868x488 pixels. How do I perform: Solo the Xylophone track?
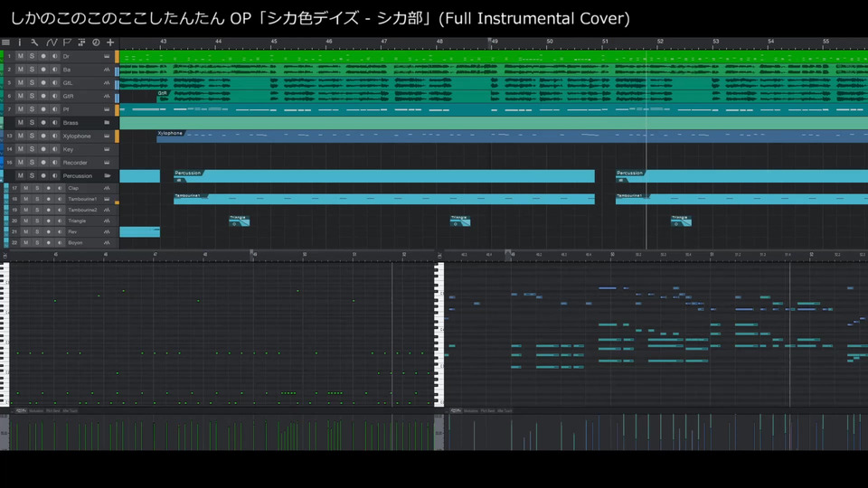pyautogui.click(x=33, y=136)
